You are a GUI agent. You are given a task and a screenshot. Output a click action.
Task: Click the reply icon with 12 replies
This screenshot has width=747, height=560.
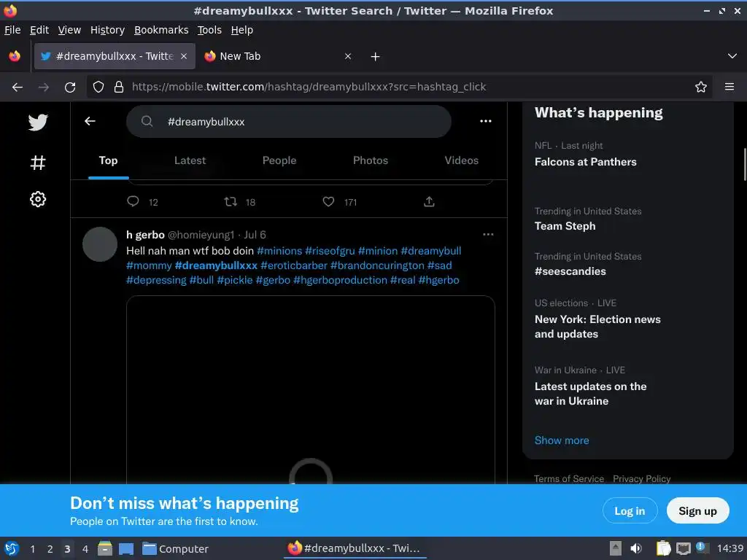(133, 201)
